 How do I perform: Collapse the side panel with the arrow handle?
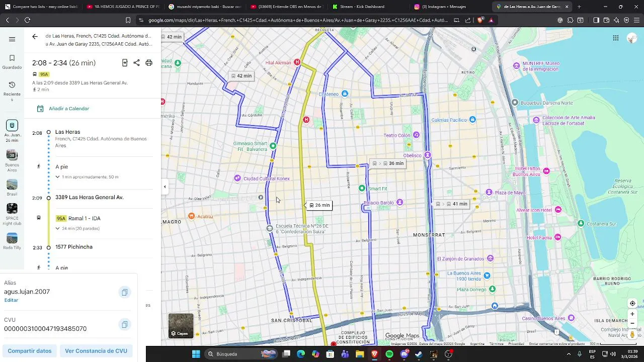[165, 187]
